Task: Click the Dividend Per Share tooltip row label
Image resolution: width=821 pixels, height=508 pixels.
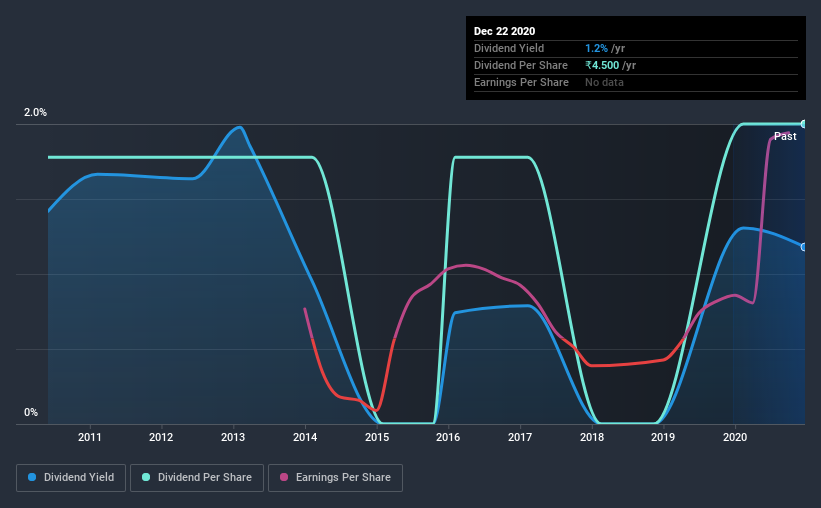Action: pos(520,65)
